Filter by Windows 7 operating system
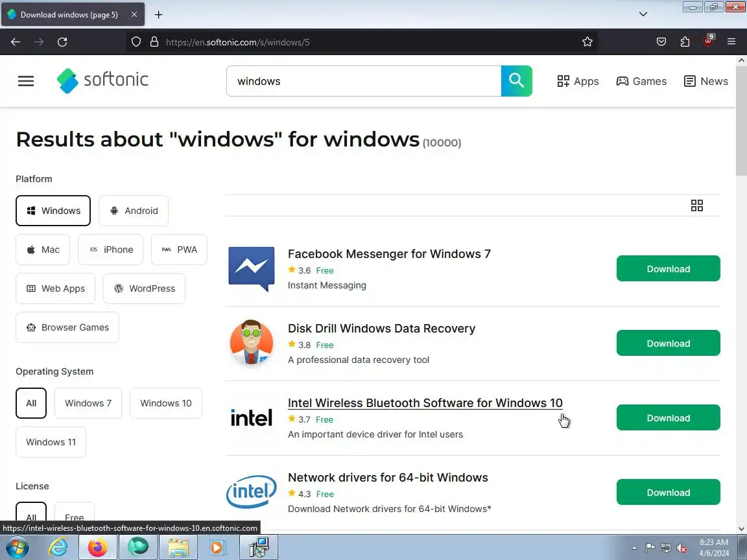 [x=88, y=403]
